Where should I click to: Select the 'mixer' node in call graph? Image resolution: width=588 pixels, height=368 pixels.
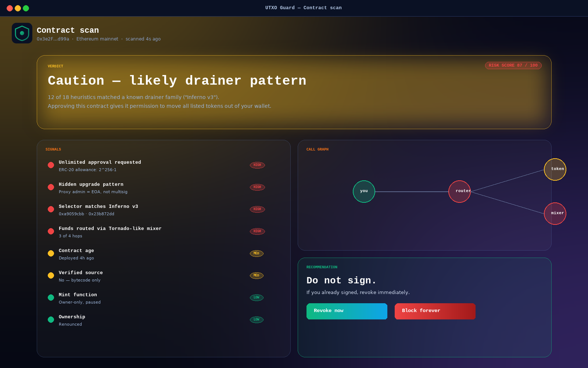(x=555, y=213)
